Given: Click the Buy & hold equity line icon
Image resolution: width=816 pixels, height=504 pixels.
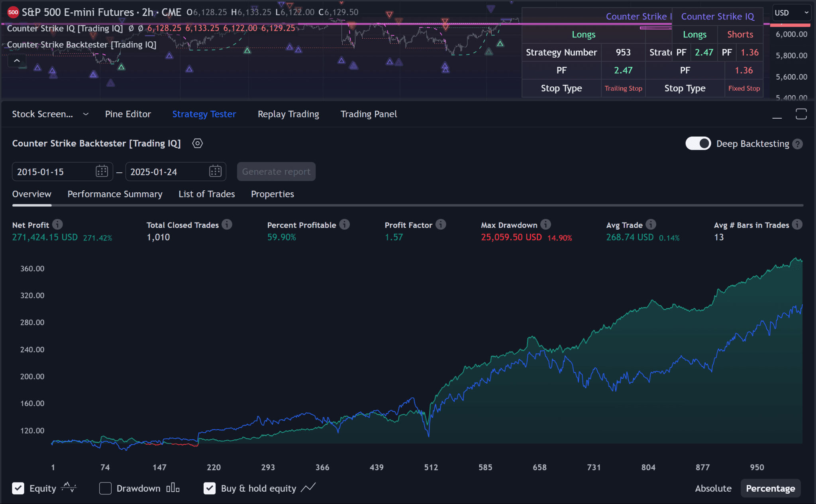Looking at the screenshot, I should [x=308, y=487].
